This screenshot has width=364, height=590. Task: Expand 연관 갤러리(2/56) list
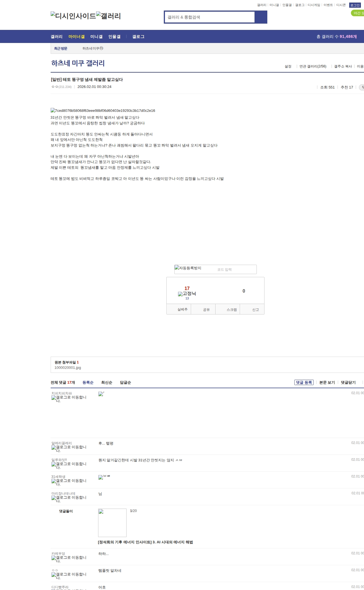pos(313,66)
